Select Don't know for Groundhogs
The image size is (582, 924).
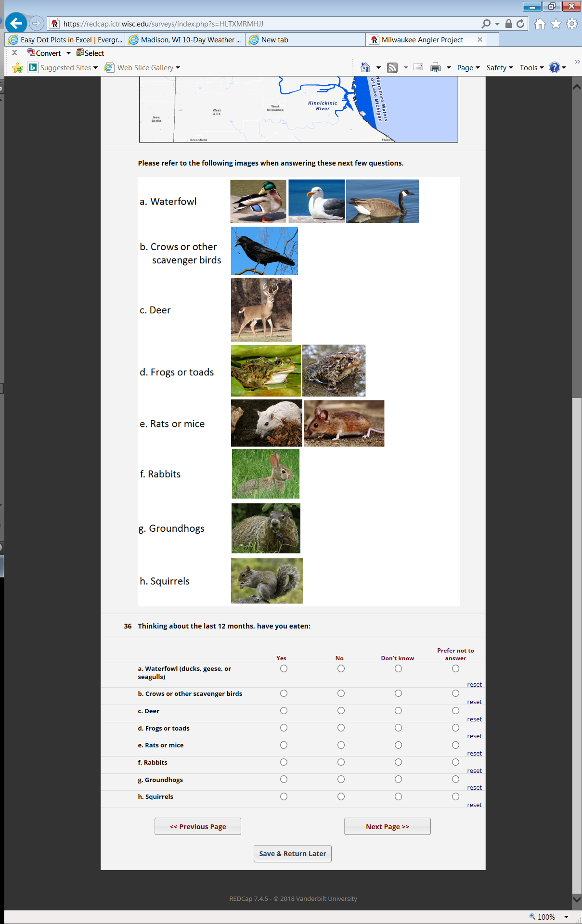[x=398, y=779]
